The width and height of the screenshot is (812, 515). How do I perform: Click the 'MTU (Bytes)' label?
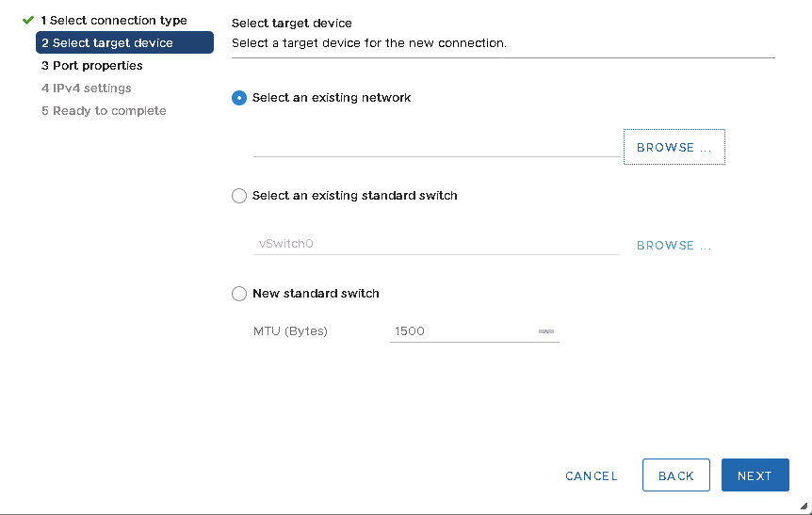[x=290, y=331]
